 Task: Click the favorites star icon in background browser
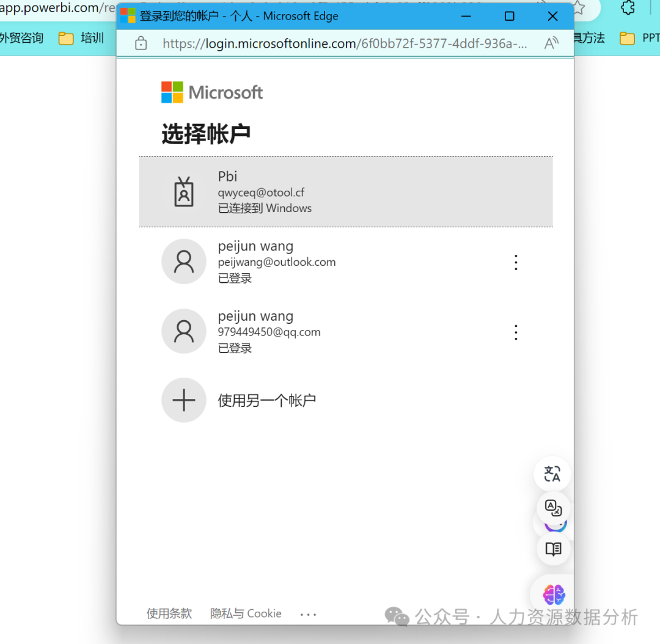click(579, 7)
